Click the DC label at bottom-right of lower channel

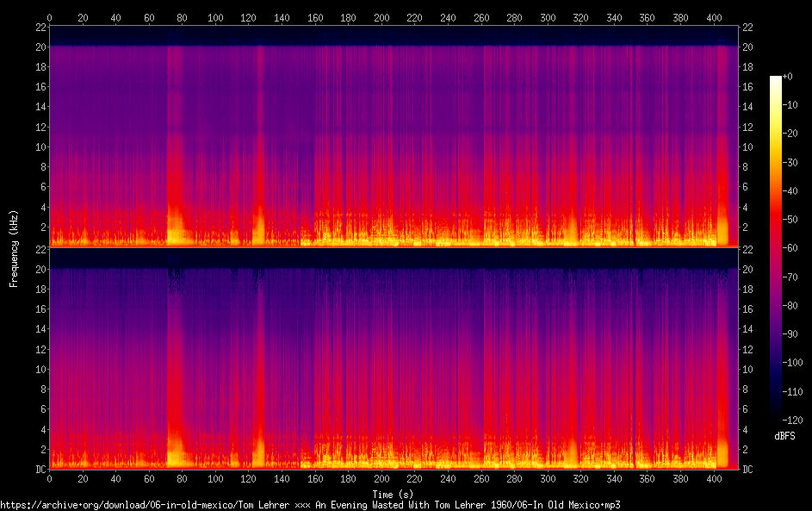click(x=748, y=470)
